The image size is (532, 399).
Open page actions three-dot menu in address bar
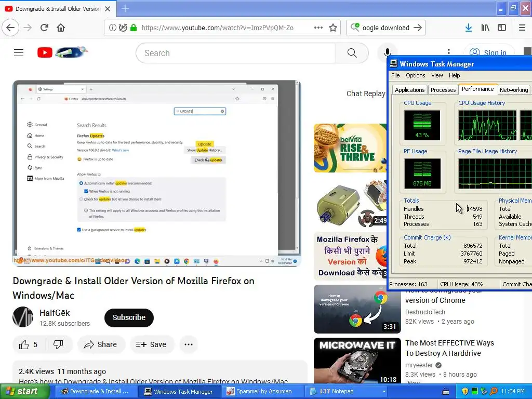(x=318, y=28)
